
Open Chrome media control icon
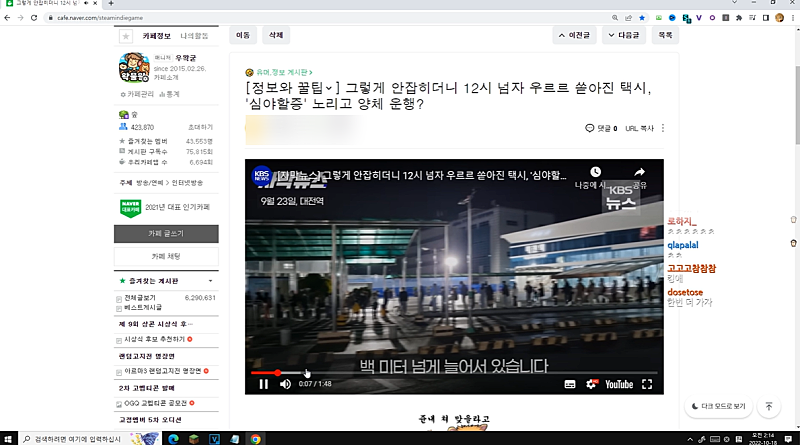click(x=753, y=18)
